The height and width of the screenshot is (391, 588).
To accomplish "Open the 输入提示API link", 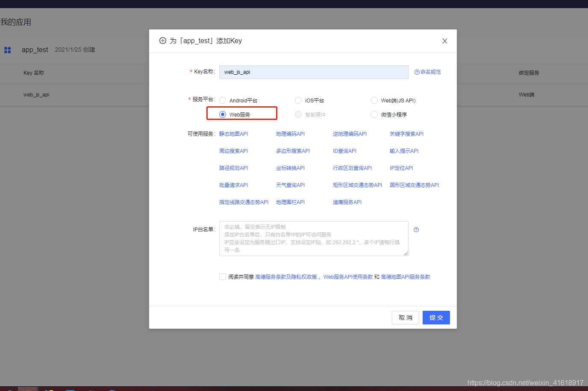I will [404, 151].
